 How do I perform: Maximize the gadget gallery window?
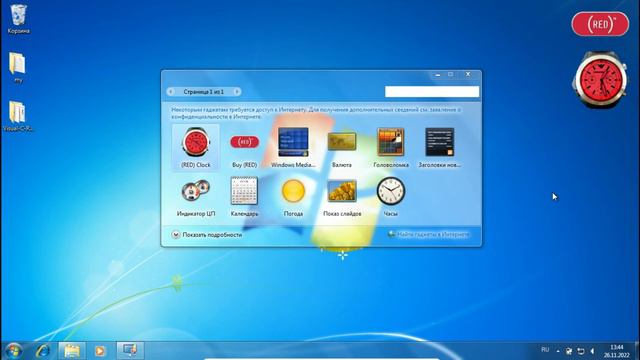(451, 75)
